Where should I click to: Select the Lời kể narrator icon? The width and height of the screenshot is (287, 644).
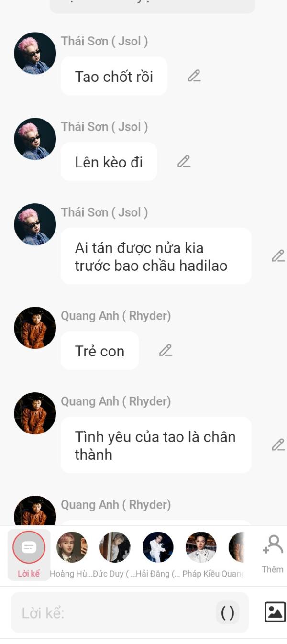(x=29, y=547)
